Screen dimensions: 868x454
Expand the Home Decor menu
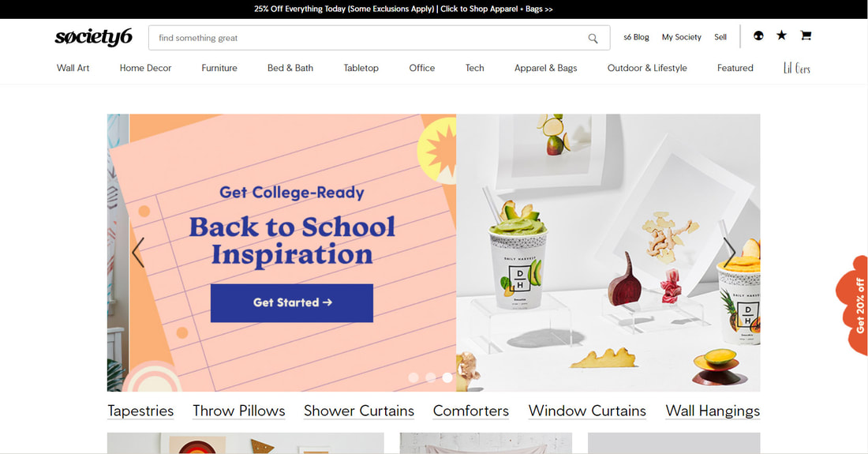pyautogui.click(x=146, y=68)
